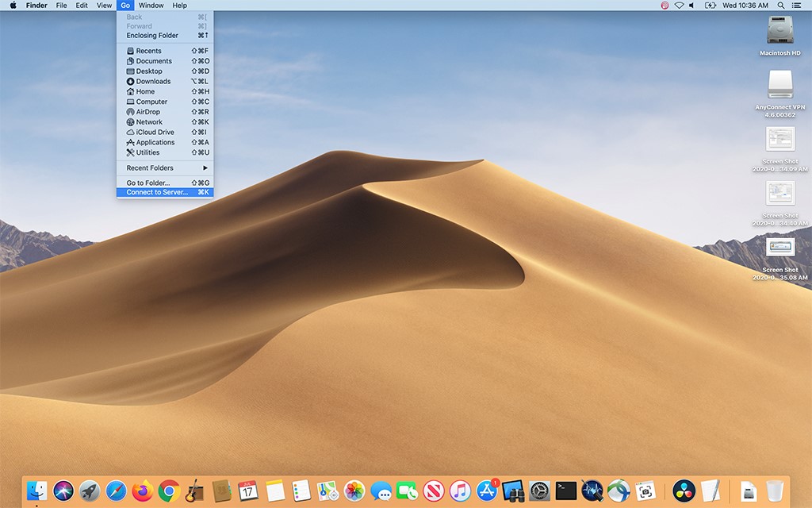Open the Terminal app in Dock

pos(565,491)
